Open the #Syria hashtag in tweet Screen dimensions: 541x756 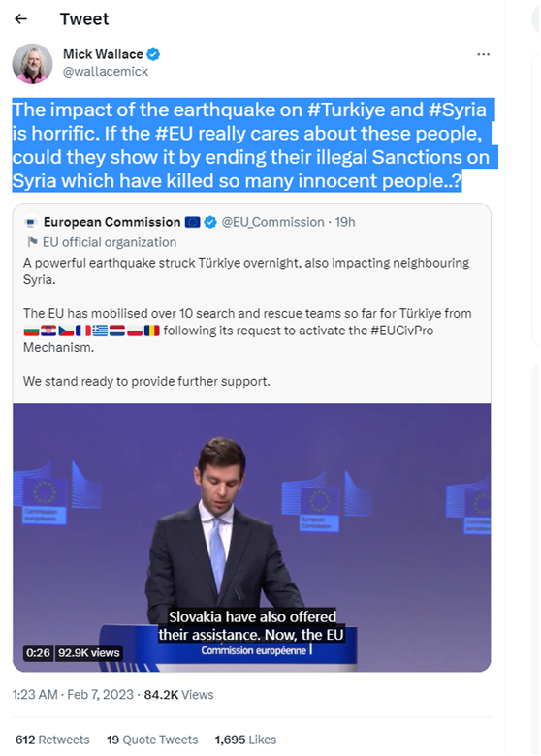(x=457, y=110)
